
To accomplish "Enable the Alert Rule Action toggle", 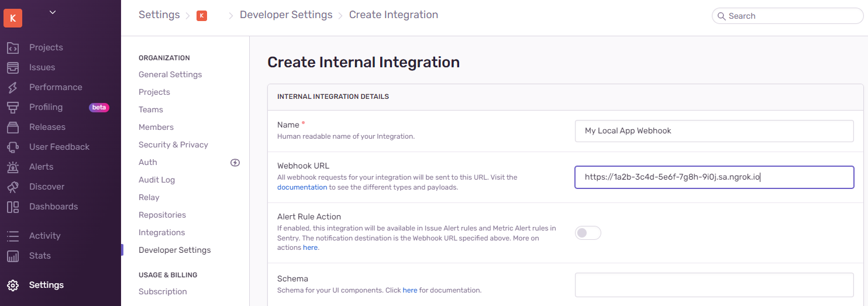I will click(x=588, y=233).
